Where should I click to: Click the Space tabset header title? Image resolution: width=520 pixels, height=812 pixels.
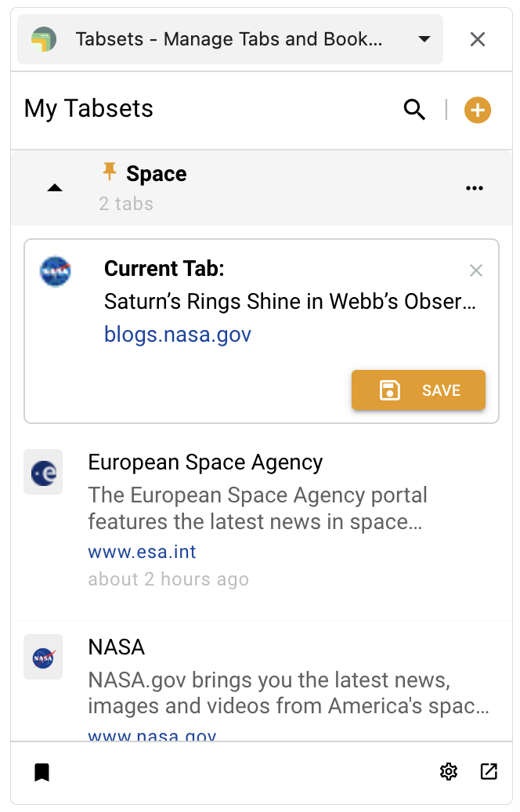pos(157,174)
